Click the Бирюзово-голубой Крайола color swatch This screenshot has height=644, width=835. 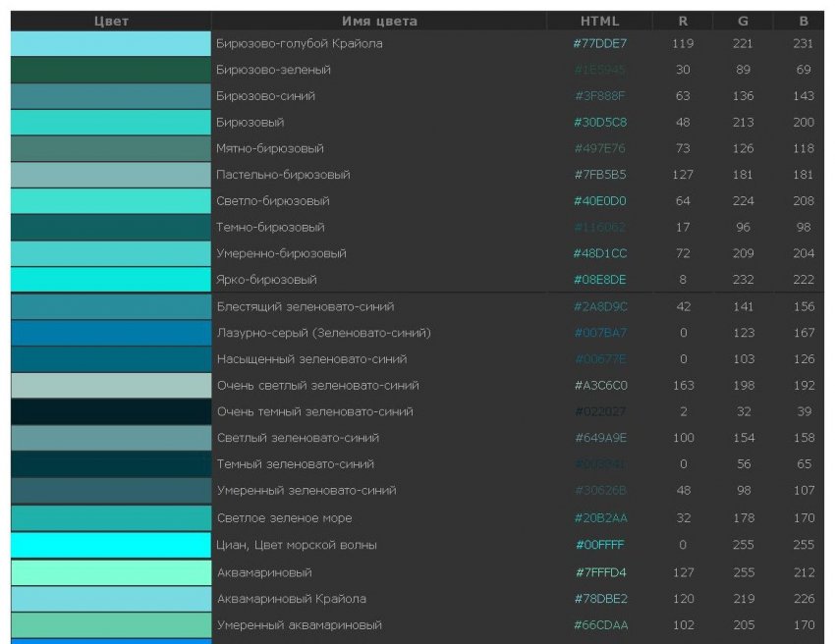coord(111,44)
